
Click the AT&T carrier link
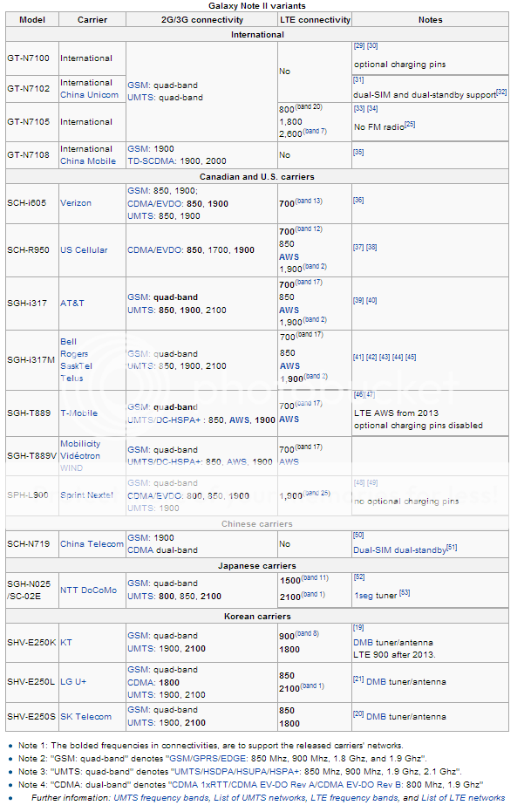[72, 304]
